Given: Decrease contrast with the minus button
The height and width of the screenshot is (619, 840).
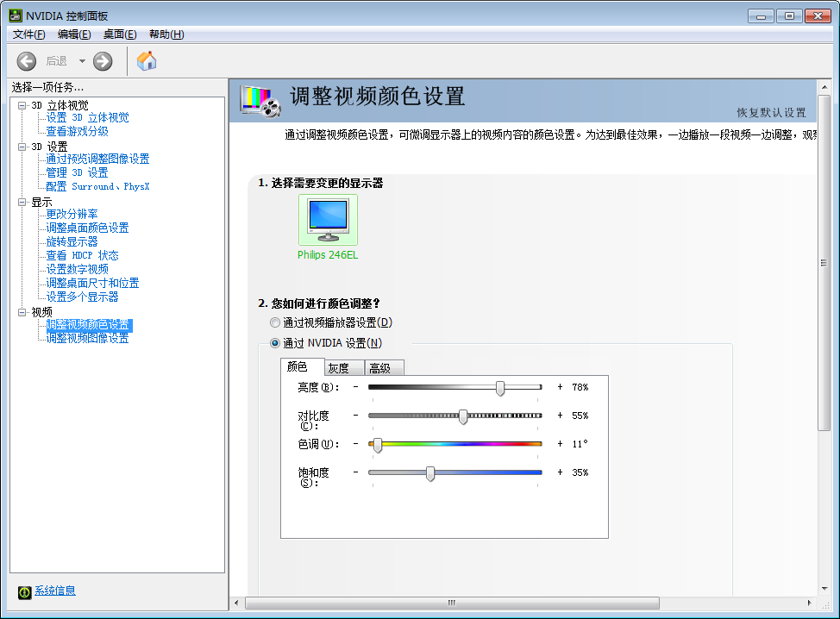Looking at the screenshot, I should pos(355,415).
